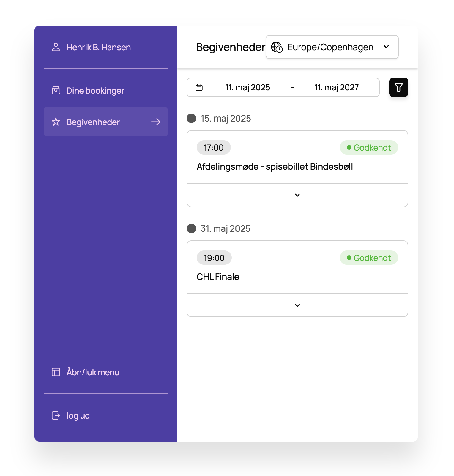Expand the Afdelingsmøde event details

297,195
